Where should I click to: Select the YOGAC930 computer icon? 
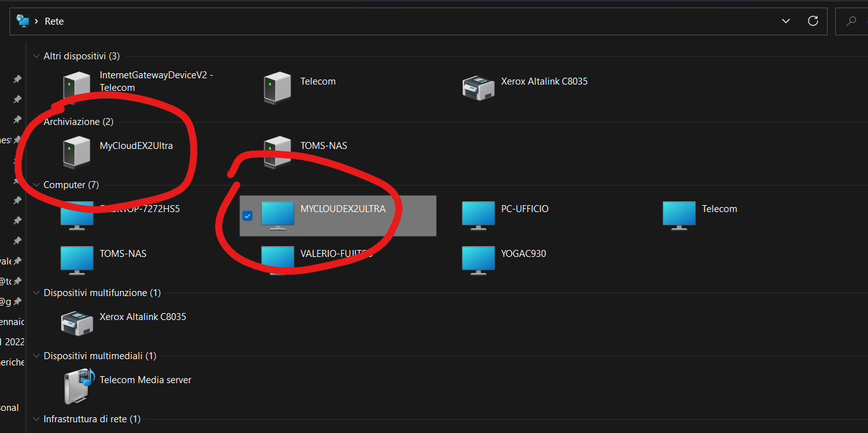click(x=479, y=260)
